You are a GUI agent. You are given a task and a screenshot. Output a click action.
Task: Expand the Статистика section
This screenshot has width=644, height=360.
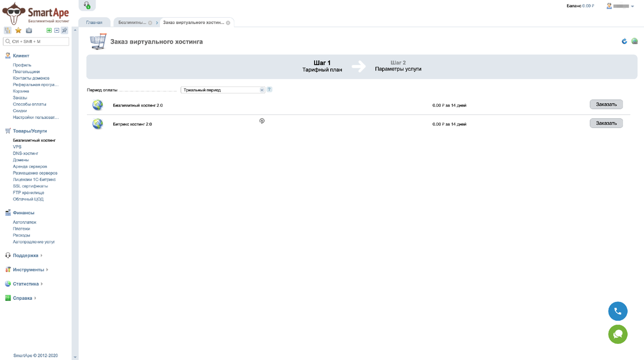42,284
